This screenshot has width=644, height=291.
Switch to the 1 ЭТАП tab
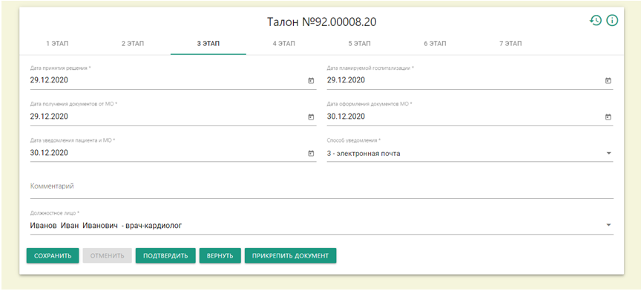pos(57,44)
